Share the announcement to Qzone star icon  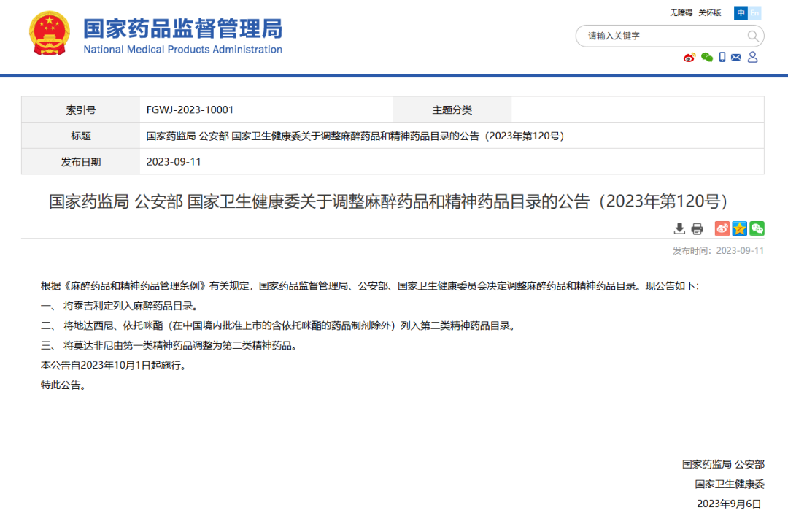pyautogui.click(x=739, y=228)
